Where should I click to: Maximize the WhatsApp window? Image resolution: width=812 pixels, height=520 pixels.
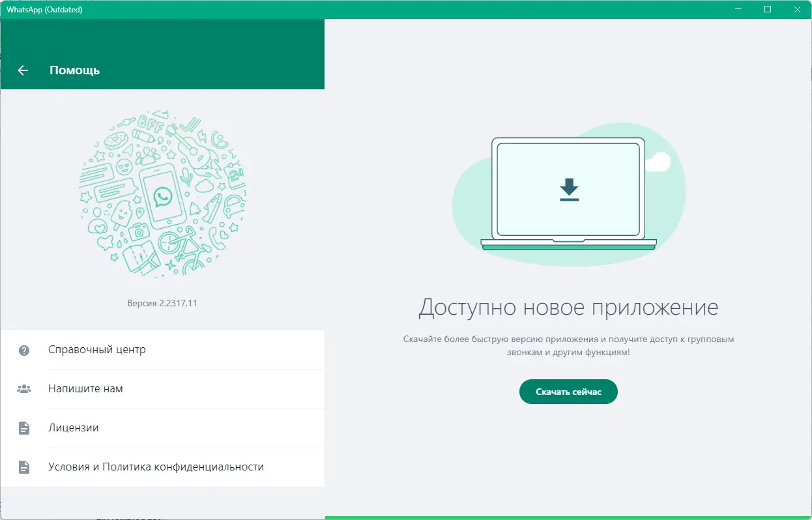click(767, 10)
